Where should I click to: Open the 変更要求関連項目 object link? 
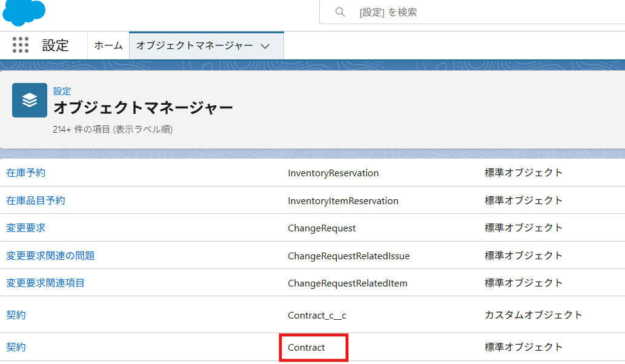(45, 283)
